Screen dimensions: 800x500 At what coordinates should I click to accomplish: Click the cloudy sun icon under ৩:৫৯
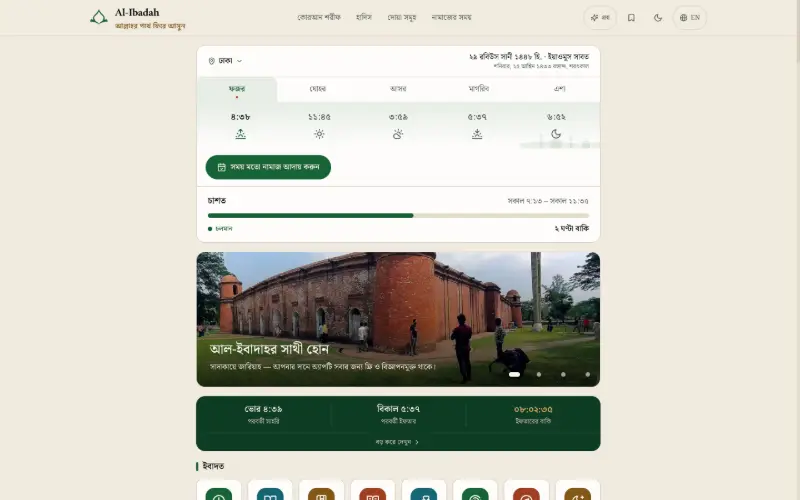[x=398, y=134]
